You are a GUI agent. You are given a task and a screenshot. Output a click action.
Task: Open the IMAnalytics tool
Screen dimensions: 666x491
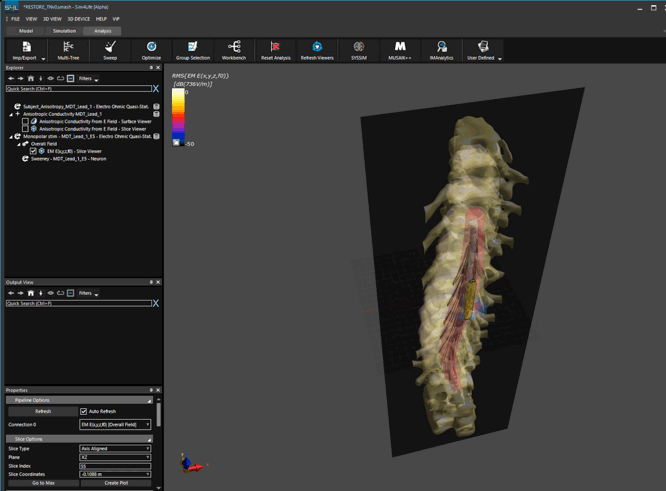[x=441, y=50]
